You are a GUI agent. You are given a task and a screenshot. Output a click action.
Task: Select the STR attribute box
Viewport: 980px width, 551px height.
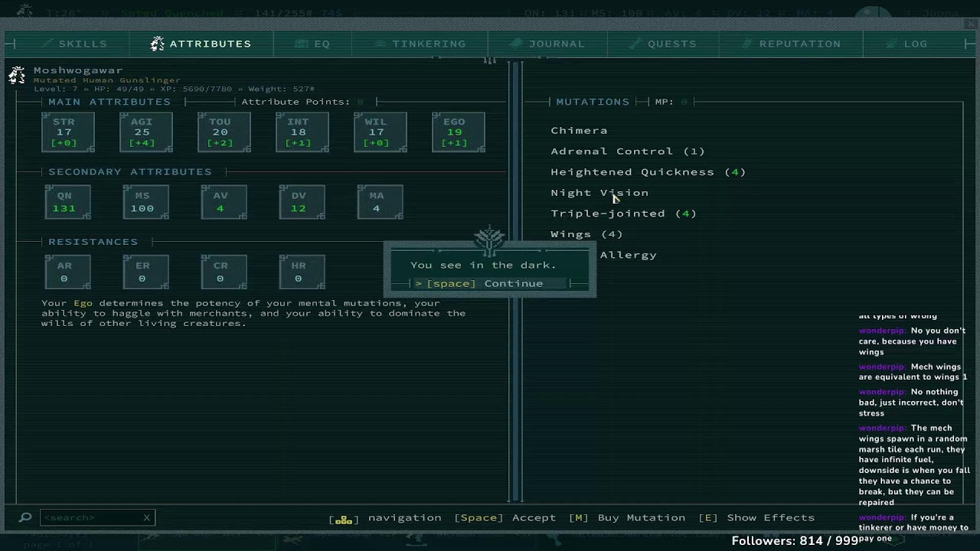(68, 132)
